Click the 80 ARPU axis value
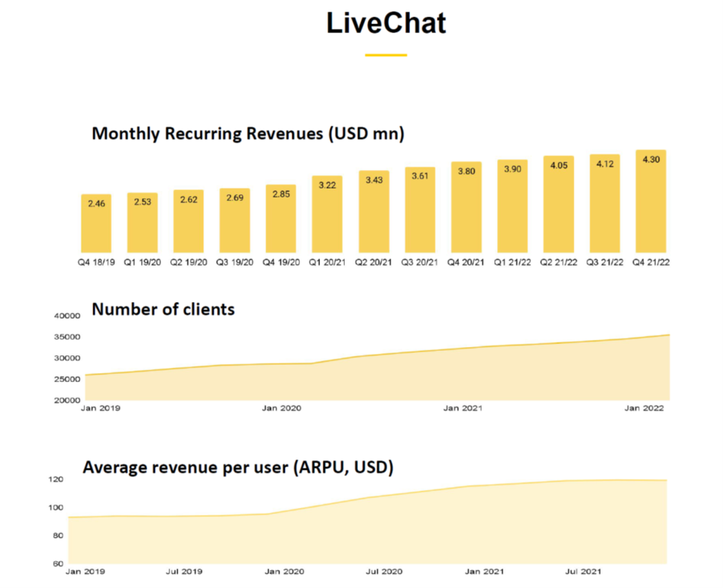723x588 pixels. pos(58,536)
